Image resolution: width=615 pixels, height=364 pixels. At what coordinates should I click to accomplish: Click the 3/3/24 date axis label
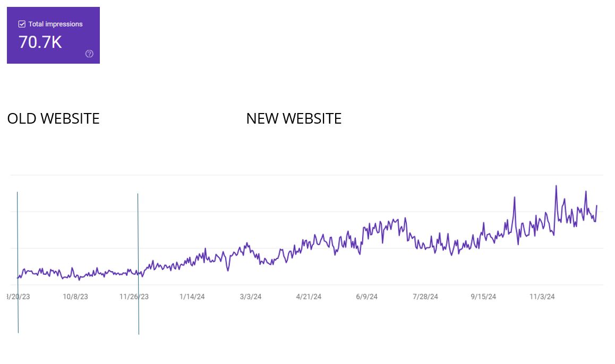(251, 297)
